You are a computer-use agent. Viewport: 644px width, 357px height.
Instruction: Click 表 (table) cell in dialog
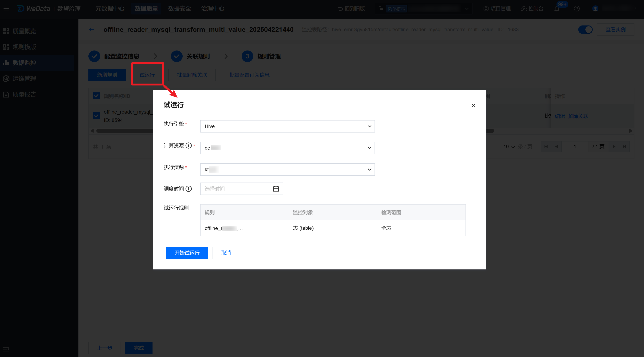pyautogui.click(x=303, y=228)
